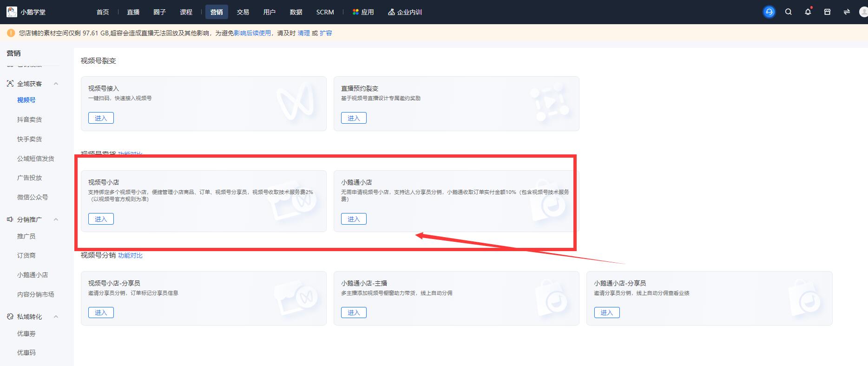This screenshot has width=868, height=366.
Task: Enter the 小鹅通小店-分享员 card
Action: (606, 313)
